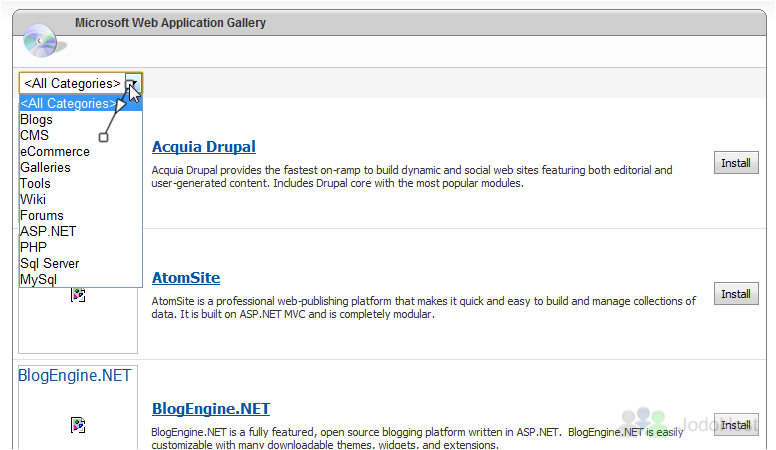Open the AtomSite link
The width and height of the screenshot is (776, 450).
186,278
